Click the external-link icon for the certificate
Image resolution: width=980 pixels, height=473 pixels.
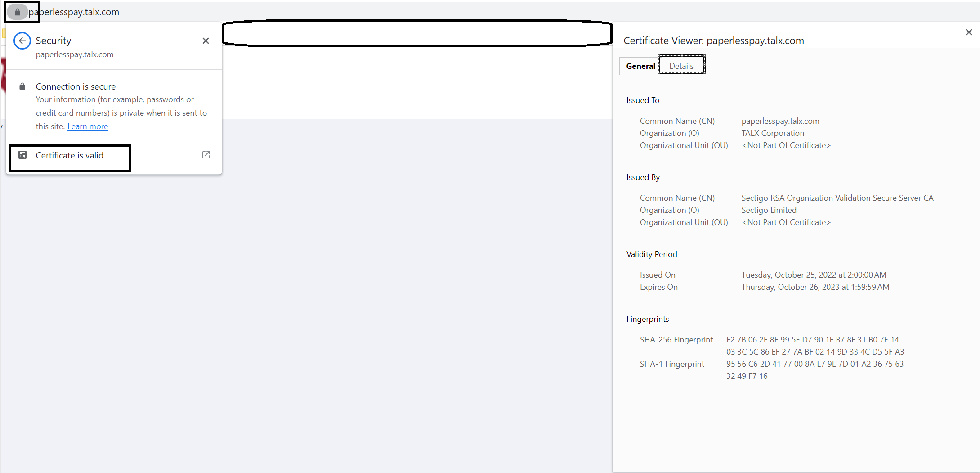[206, 155]
